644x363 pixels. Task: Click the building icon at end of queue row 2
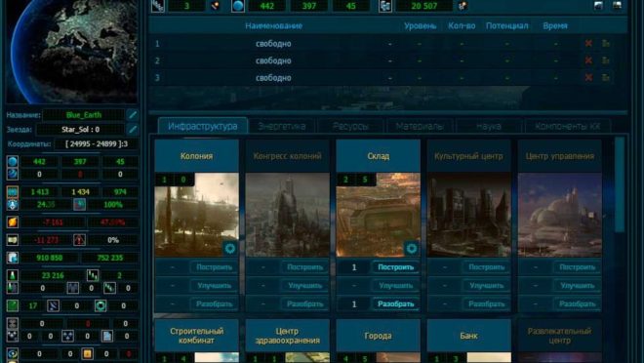606,60
